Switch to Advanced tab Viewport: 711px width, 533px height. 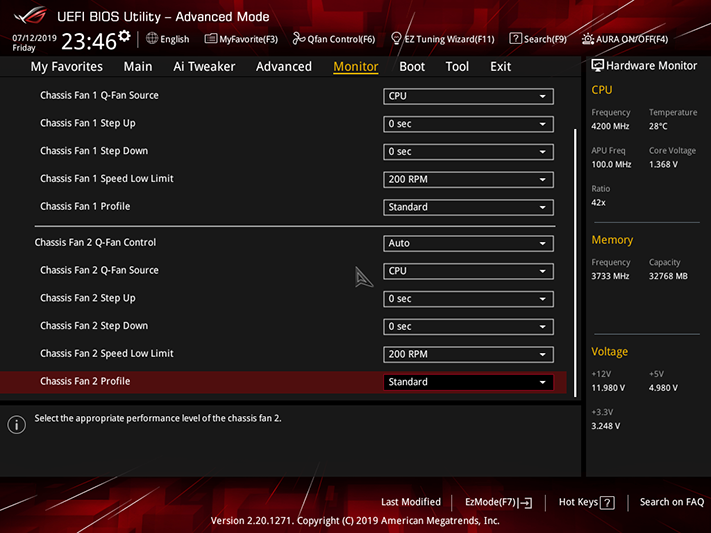284,67
